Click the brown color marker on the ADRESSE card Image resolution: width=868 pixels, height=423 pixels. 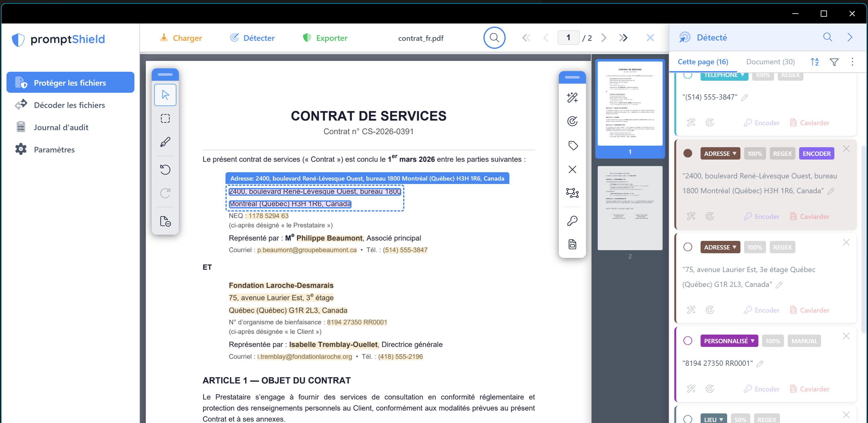tap(688, 153)
